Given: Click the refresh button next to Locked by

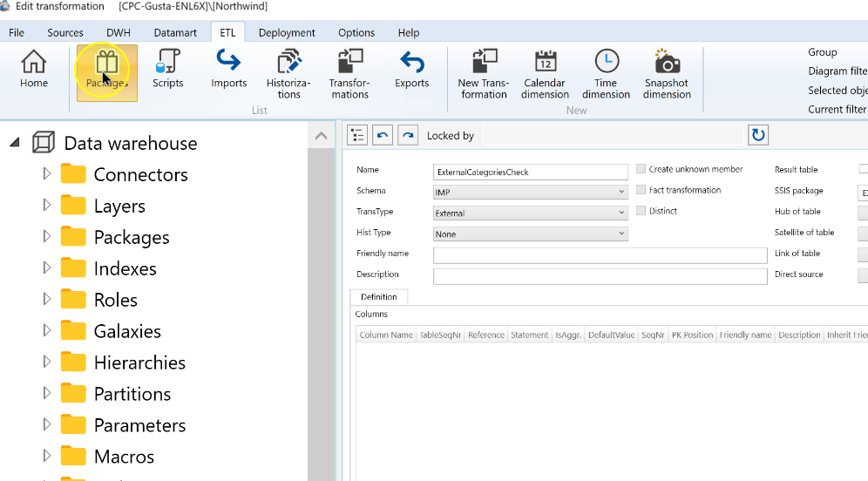Looking at the screenshot, I should coord(758,135).
